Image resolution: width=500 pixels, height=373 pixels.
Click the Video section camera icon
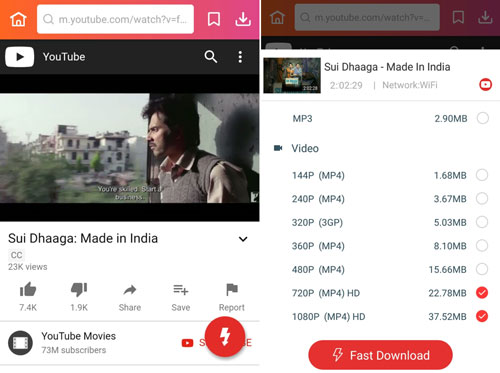tap(278, 148)
